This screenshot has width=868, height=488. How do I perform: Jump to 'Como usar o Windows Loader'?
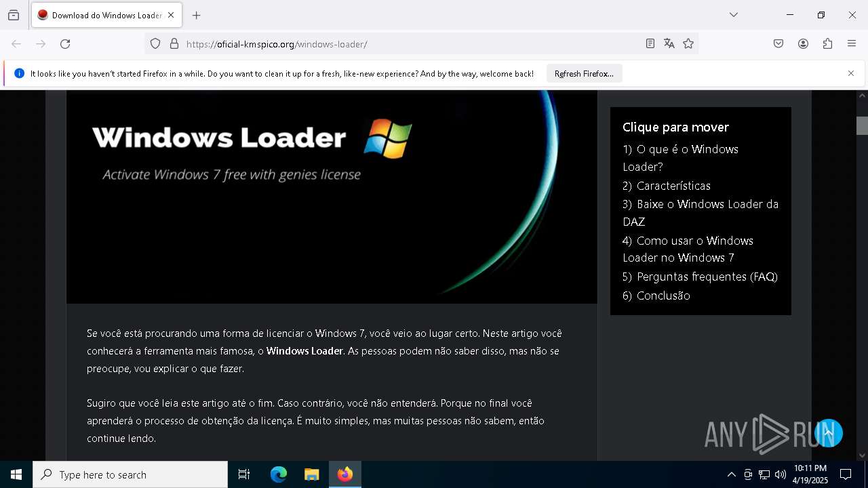pyautogui.click(x=688, y=249)
